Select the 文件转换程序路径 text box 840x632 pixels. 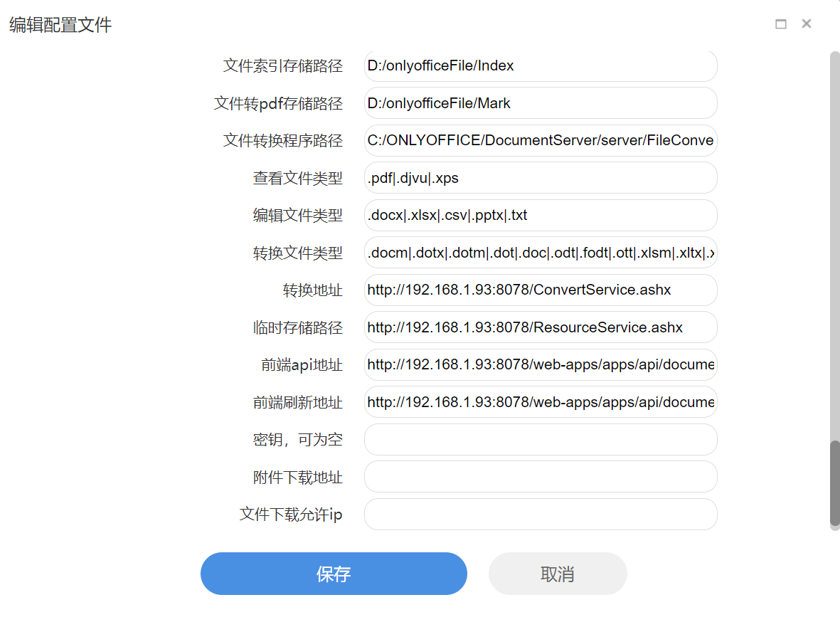point(541,140)
